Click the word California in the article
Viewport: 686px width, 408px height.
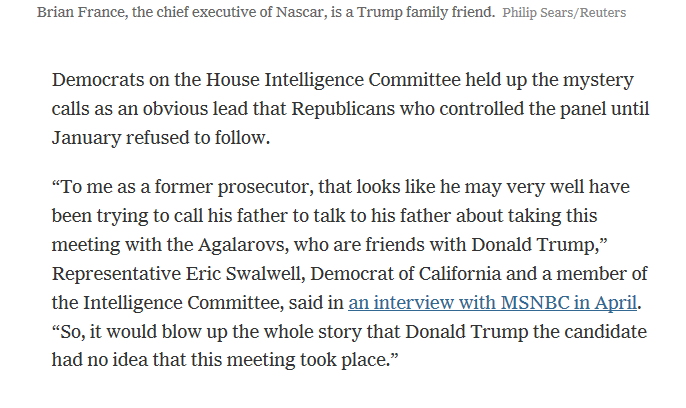coord(459,274)
